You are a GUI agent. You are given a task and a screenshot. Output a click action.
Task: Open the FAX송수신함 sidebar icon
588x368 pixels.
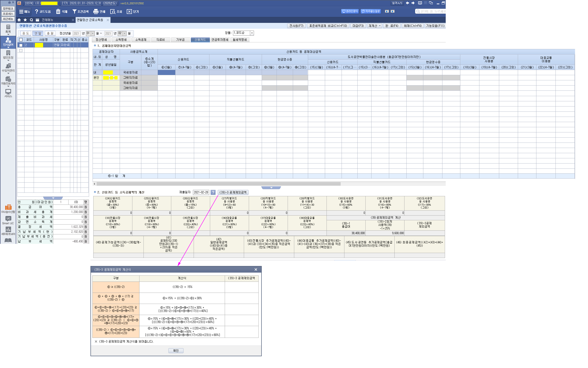pos(8,207)
